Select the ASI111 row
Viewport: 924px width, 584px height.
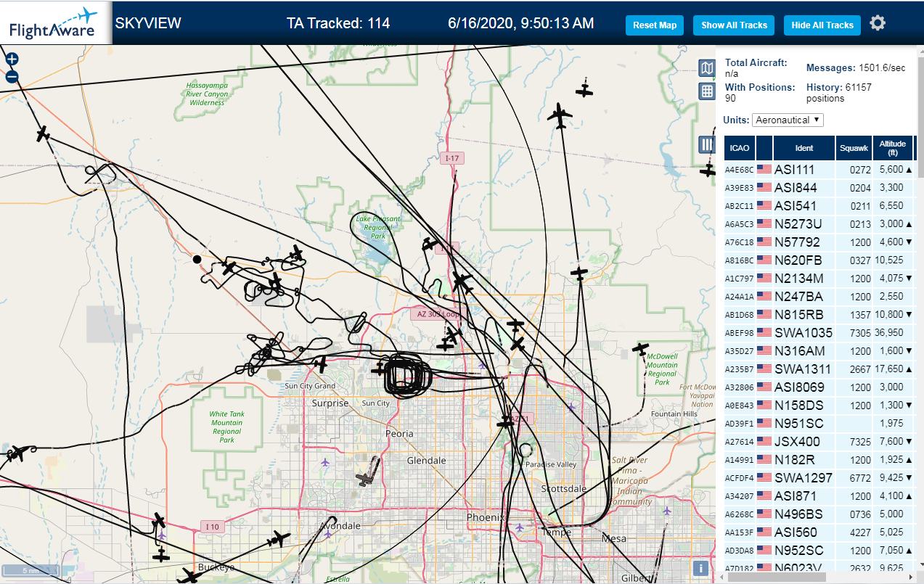point(820,170)
